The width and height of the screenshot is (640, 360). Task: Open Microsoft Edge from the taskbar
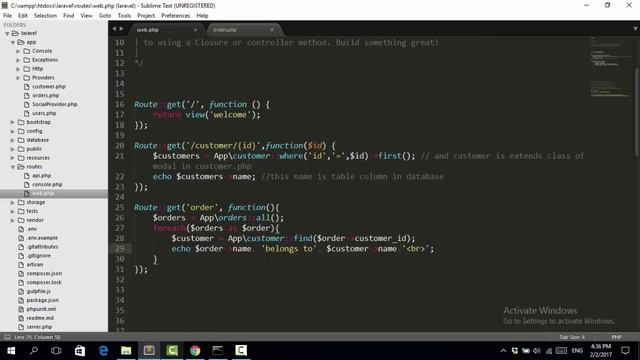103,351
